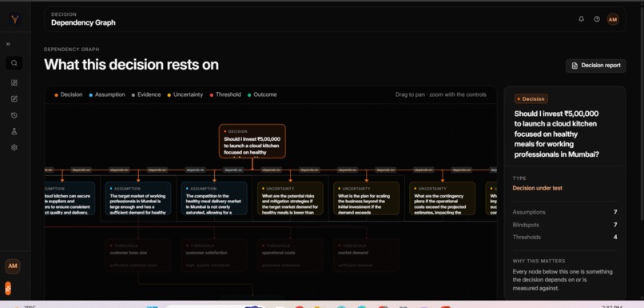Viewport: 644px width, 308px height.
Task: Click the app logo in the sidebar
Action: point(15,19)
